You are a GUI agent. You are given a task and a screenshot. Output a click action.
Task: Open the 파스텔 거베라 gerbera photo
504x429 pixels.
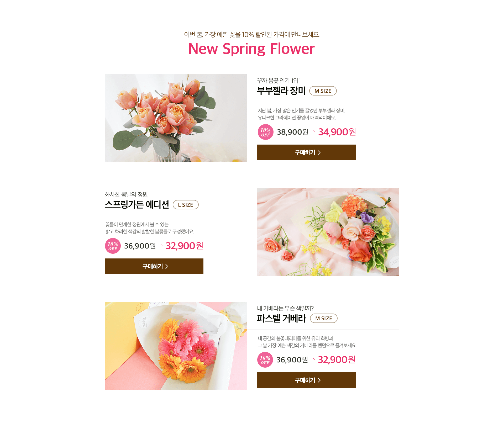176,346
